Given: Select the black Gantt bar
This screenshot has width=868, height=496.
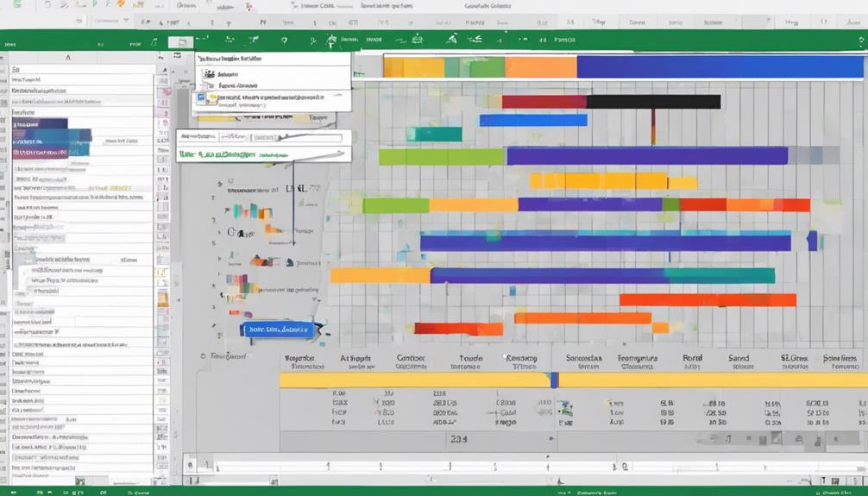Looking at the screenshot, I should [x=654, y=102].
